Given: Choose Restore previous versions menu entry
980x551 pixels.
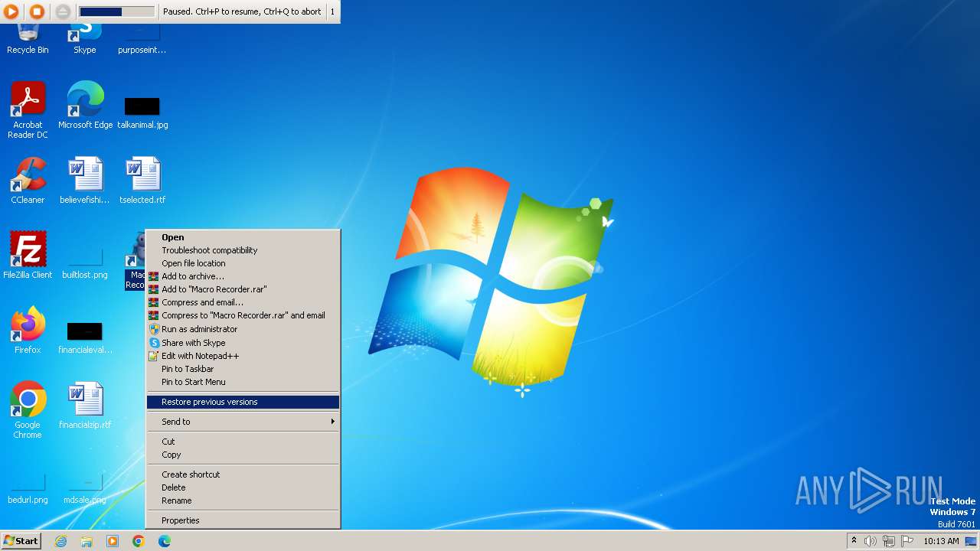Looking at the screenshot, I should tap(243, 402).
